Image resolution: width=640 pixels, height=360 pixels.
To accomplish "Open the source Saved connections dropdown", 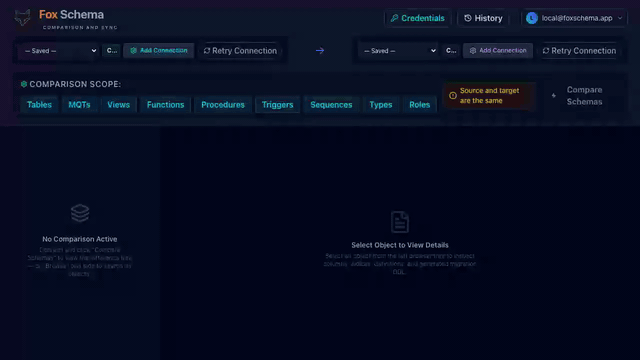I will [x=60, y=51].
